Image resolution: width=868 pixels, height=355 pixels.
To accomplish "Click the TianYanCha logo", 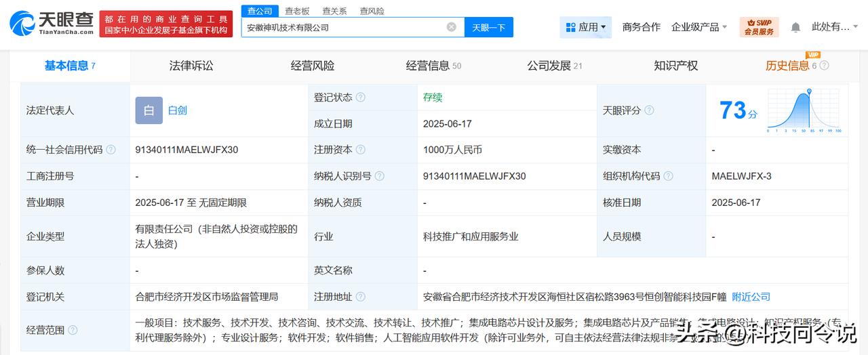I will click(52, 24).
